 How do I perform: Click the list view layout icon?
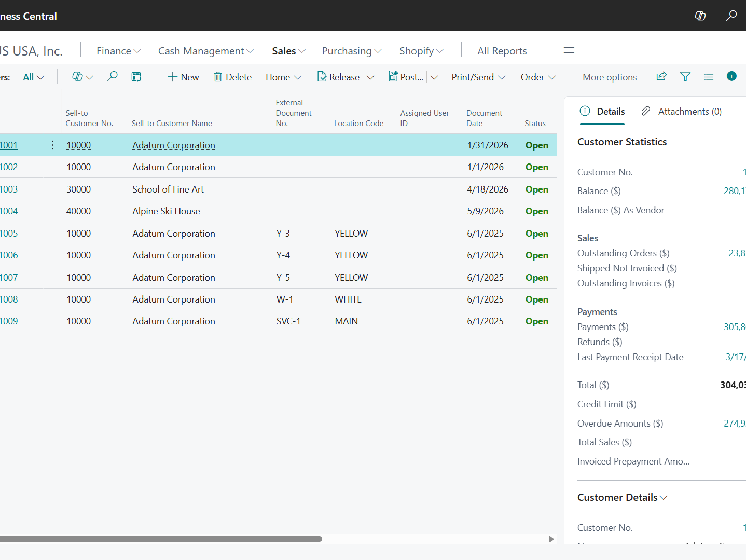(x=708, y=77)
